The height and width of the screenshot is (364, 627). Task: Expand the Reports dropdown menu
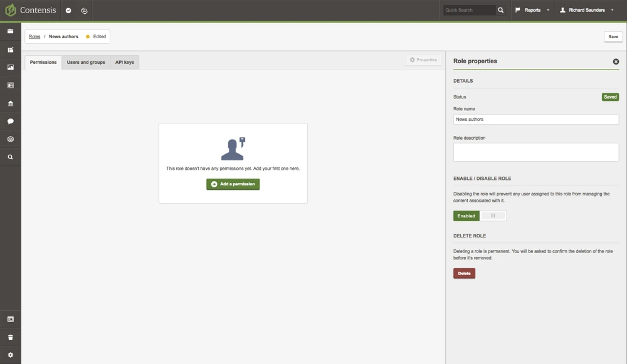point(532,10)
